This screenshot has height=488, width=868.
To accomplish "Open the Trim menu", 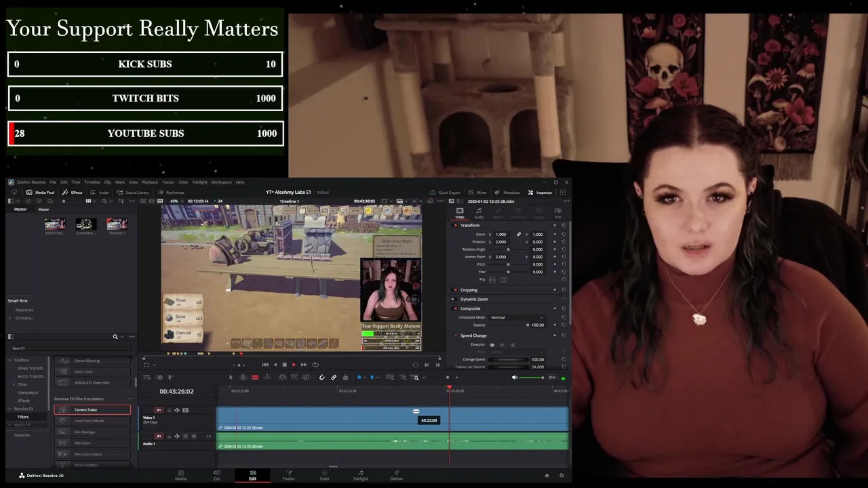I will pos(75,182).
